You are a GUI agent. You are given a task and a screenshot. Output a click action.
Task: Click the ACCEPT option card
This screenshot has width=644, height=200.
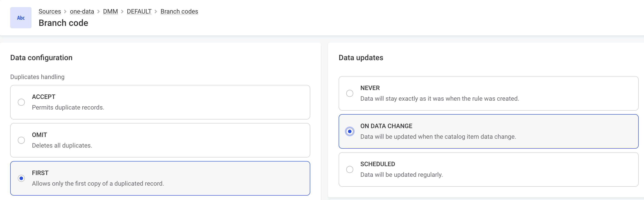(160, 102)
